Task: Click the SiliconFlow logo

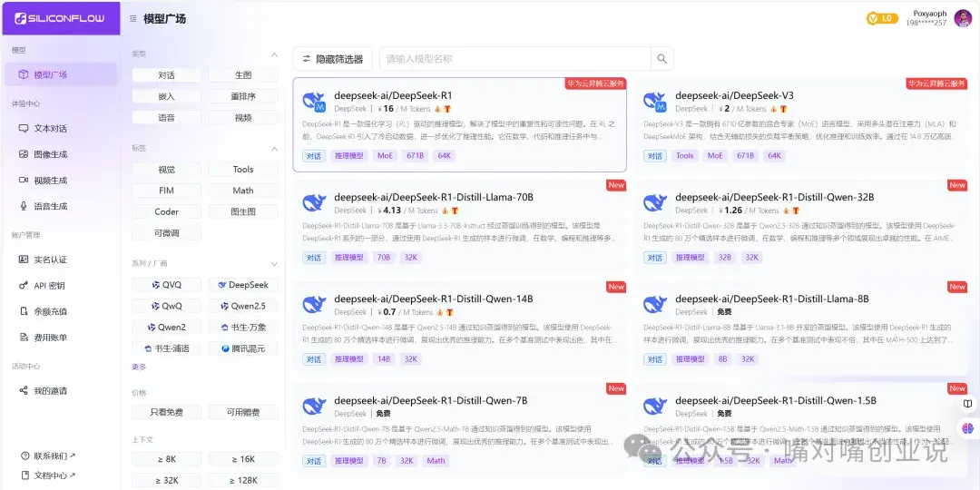Action: [59, 18]
